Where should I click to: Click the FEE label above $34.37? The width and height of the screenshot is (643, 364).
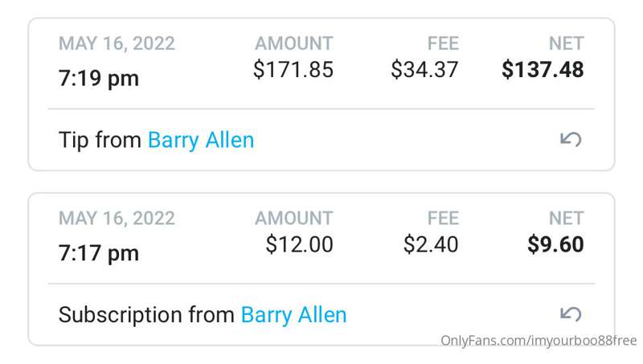[443, 43]
